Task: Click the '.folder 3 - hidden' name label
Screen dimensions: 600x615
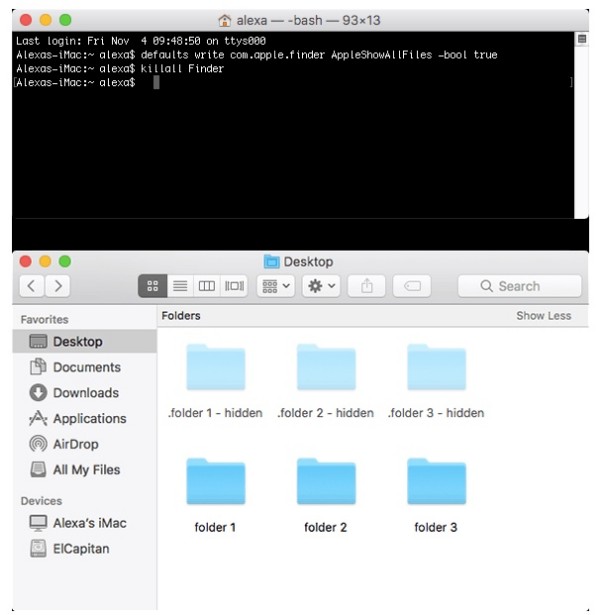Action: click(x=436, y=413)
